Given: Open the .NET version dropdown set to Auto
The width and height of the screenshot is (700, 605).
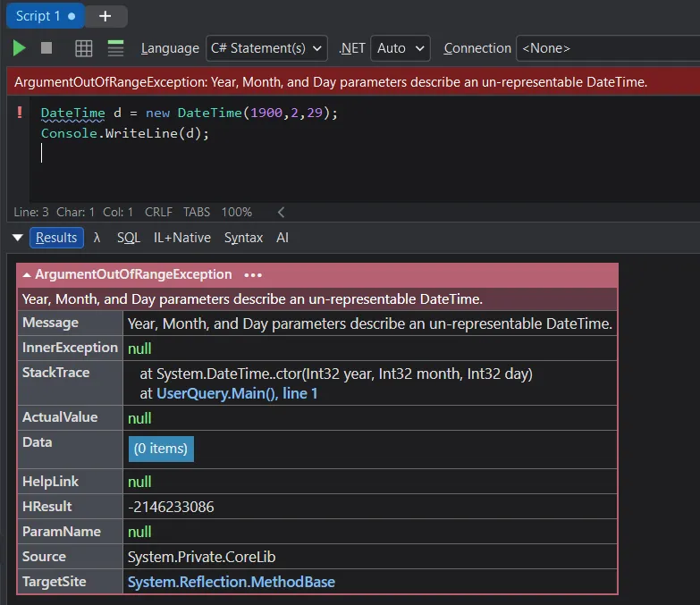Looking at the screenshot, I should (401, 48).
